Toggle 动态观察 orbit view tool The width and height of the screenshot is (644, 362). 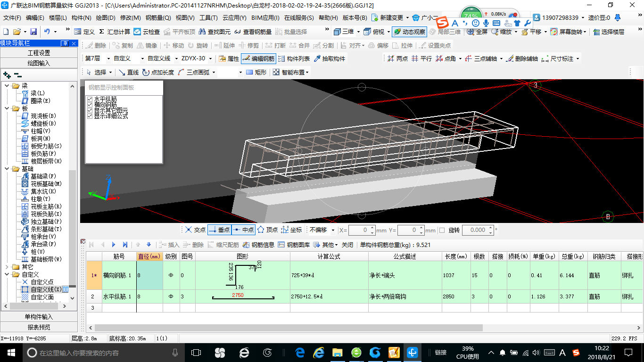pos(409,32)
